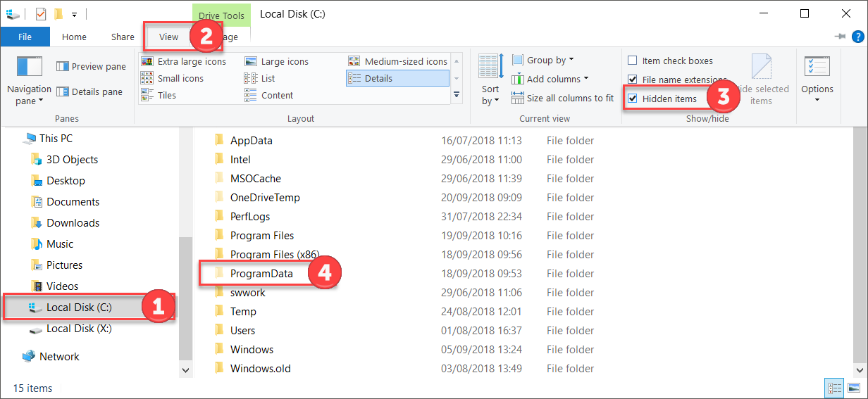Image resolution: width=868 pixels, height=399 pixels.
Task: Click navigation pane scrollbar down arrow
Action: click(x=186, y=370)
